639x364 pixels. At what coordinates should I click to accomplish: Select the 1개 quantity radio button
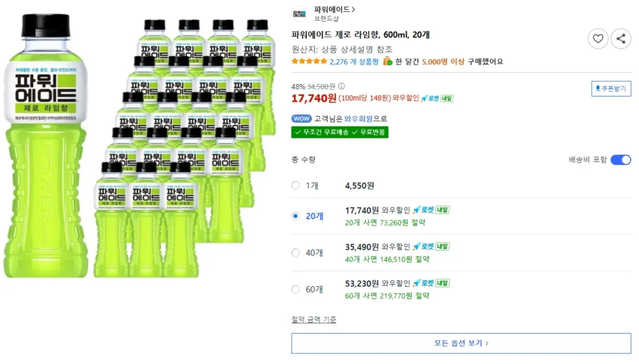(x=295, y=185)
